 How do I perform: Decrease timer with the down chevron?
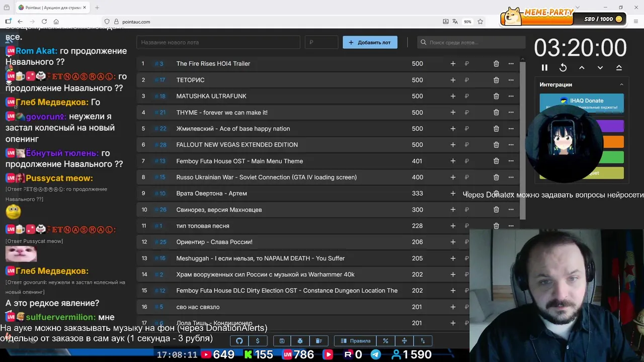point(600,67)
